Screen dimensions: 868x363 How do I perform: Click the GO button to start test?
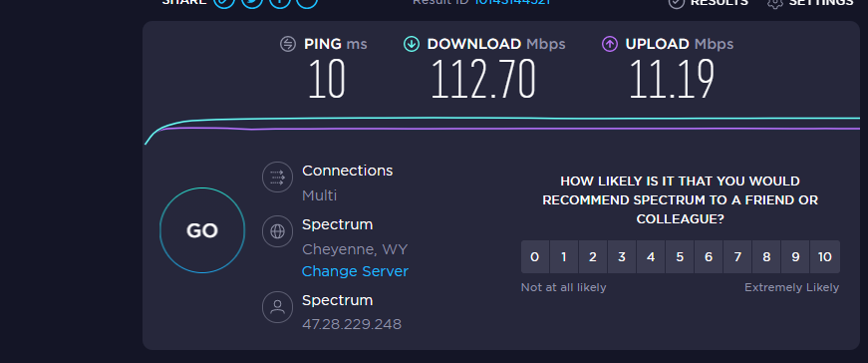202,230
